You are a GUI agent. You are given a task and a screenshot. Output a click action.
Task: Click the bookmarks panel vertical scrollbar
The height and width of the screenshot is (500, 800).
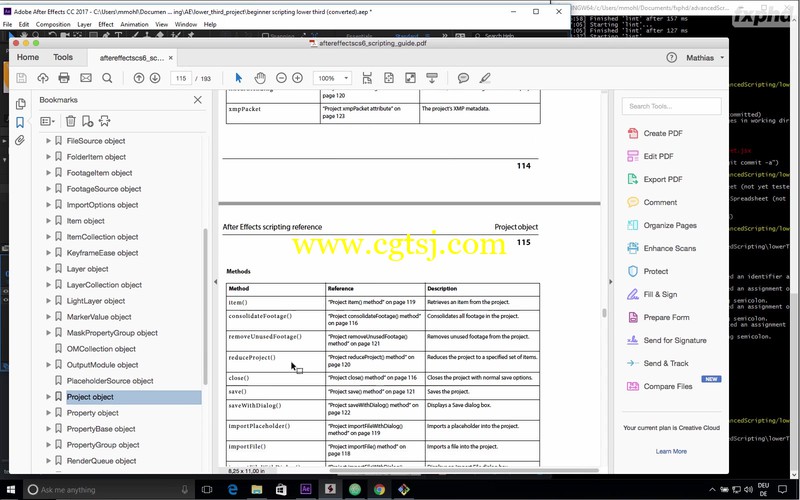point(205,306)
